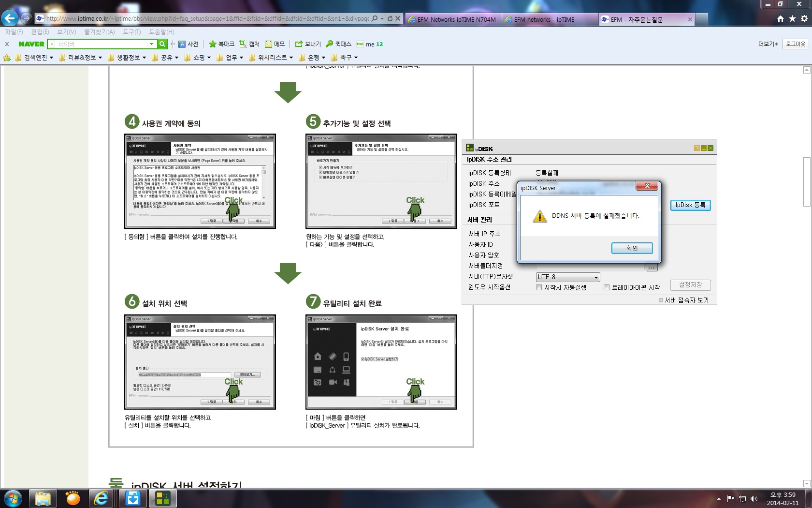812x508 pixels.
Task: Go back with the browser back arrow
Action: coord(10,18)
